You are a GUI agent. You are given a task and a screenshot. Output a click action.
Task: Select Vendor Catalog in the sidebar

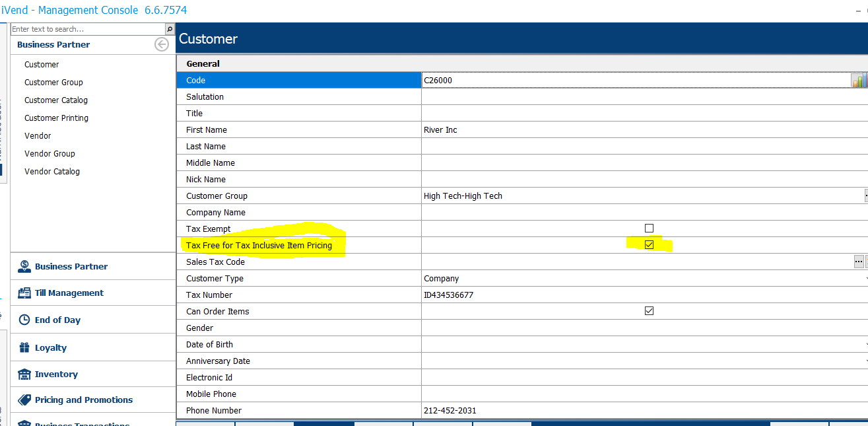(x=52, y=172)
